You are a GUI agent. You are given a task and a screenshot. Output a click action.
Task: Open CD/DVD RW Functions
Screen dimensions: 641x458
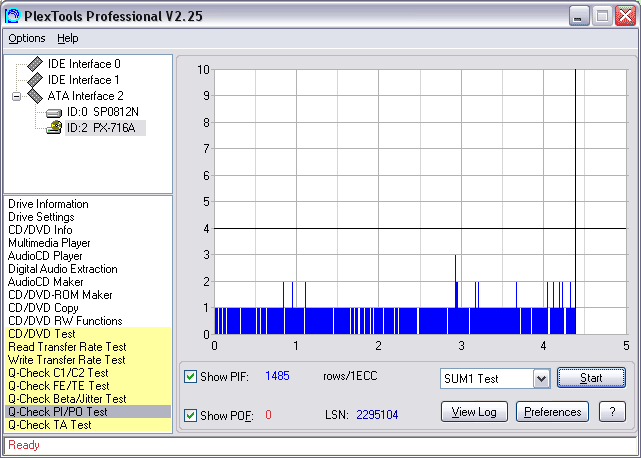65,321
